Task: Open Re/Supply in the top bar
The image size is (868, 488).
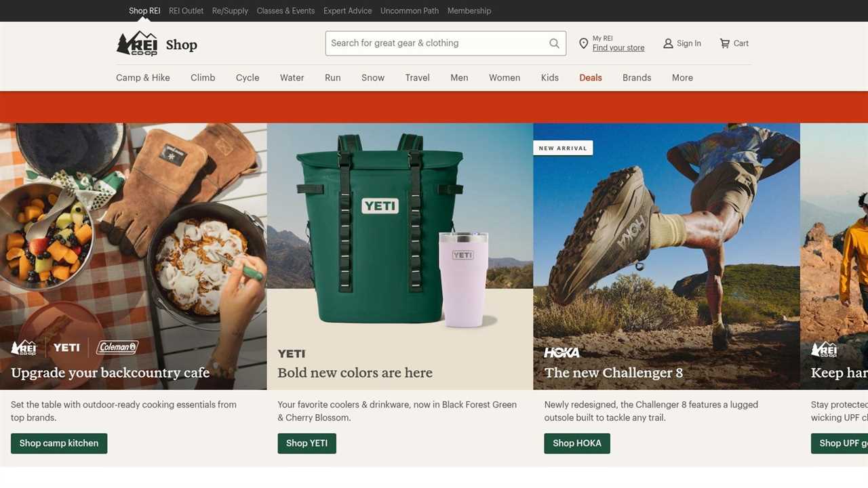Action: coord(230,11)
